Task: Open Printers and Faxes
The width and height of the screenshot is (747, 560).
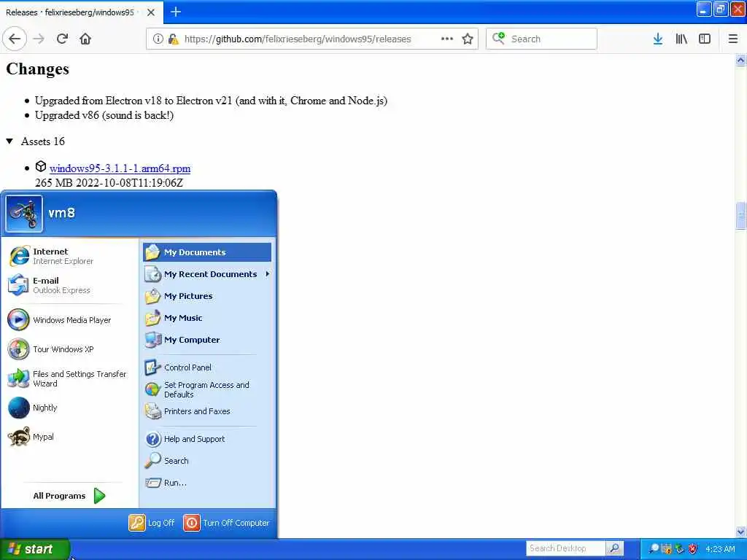Action: coord(207,411)
